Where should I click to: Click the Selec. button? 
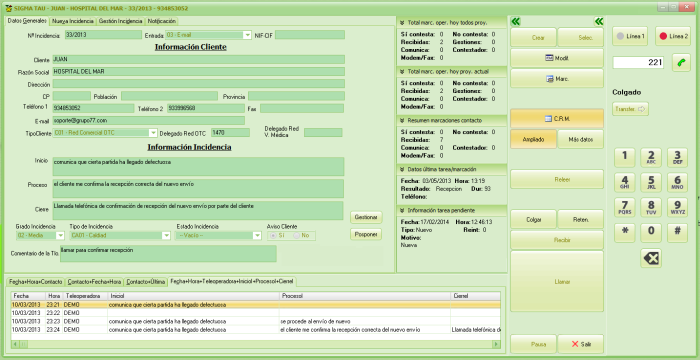click(580, 38)
